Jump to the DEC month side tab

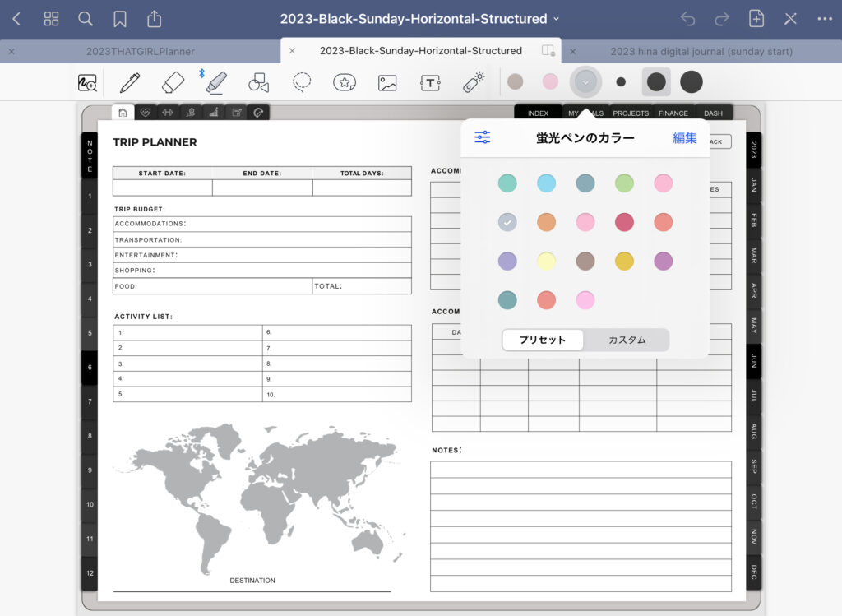pos(754,572)
